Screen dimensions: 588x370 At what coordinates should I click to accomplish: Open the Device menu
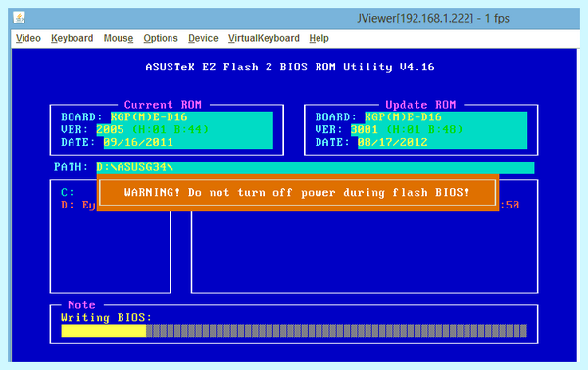click(203, 38)
